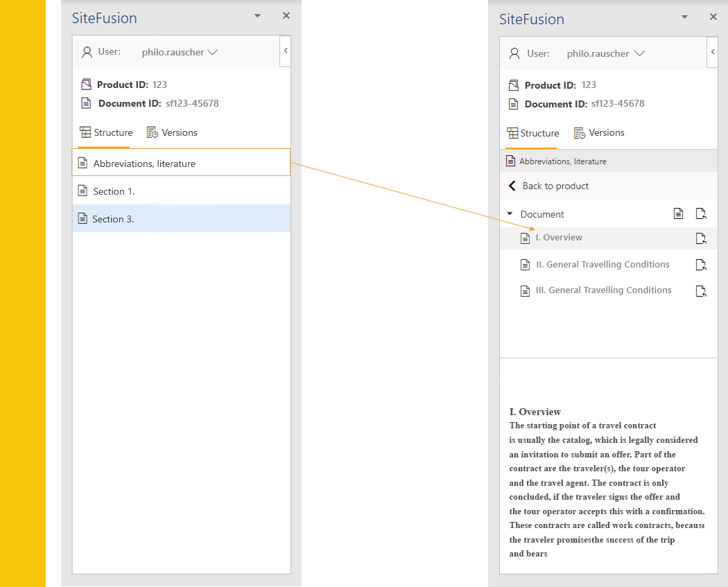Screen dimensions: 728x587
Task: Open Structure tab in right SiteFusion panel
Action: [x=532, y=133]
